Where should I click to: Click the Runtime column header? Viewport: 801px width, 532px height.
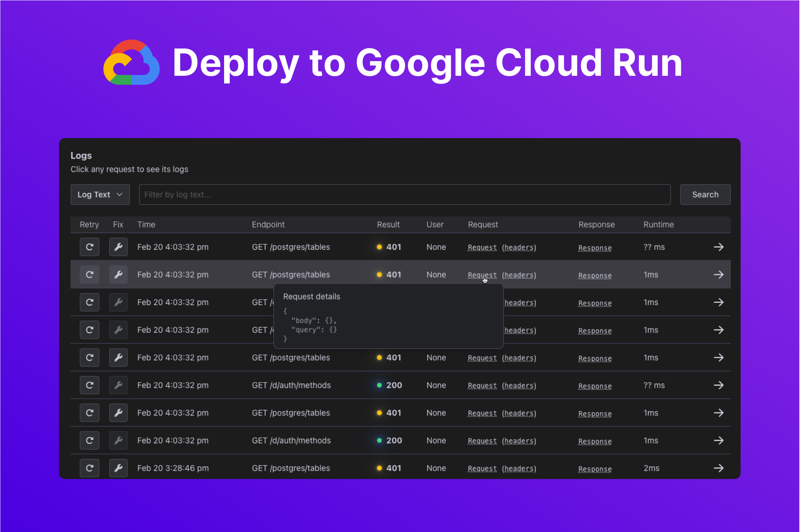[658, 224]
